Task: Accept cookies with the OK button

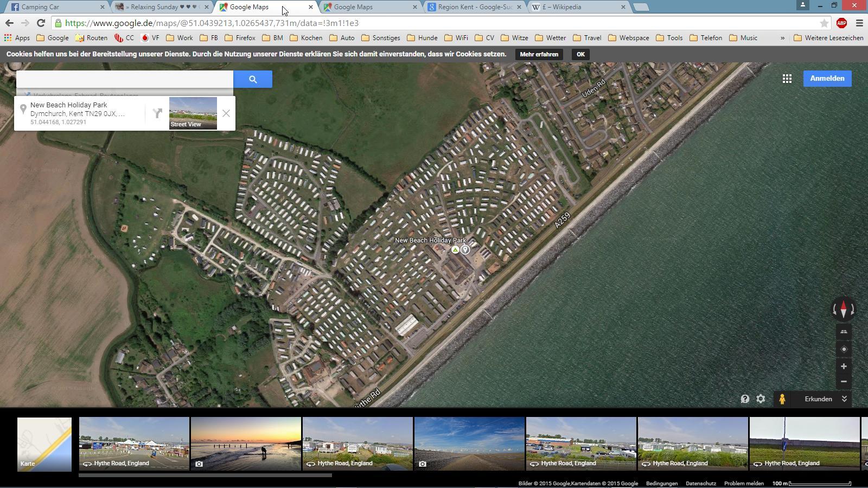Action: [x=580, y=54]
